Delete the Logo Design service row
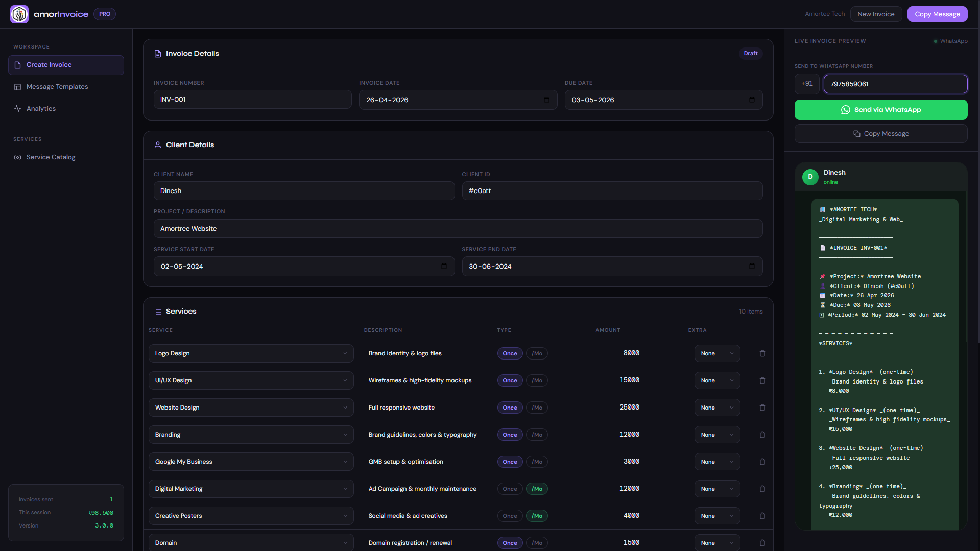The image size is (980, 551). (762, 353)
